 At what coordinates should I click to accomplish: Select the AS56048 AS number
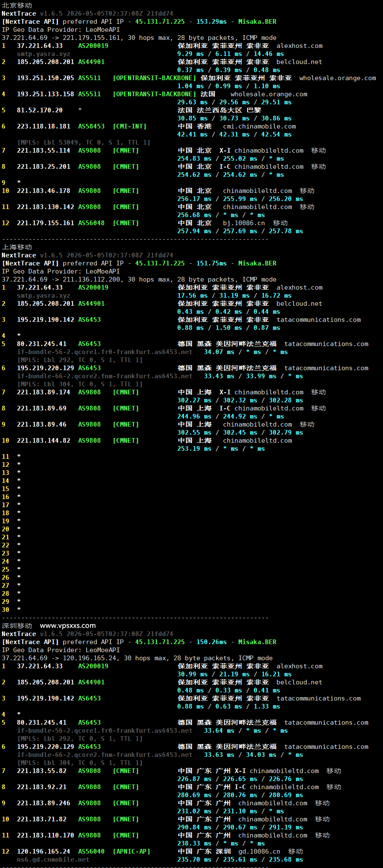(x=92, y=223)
